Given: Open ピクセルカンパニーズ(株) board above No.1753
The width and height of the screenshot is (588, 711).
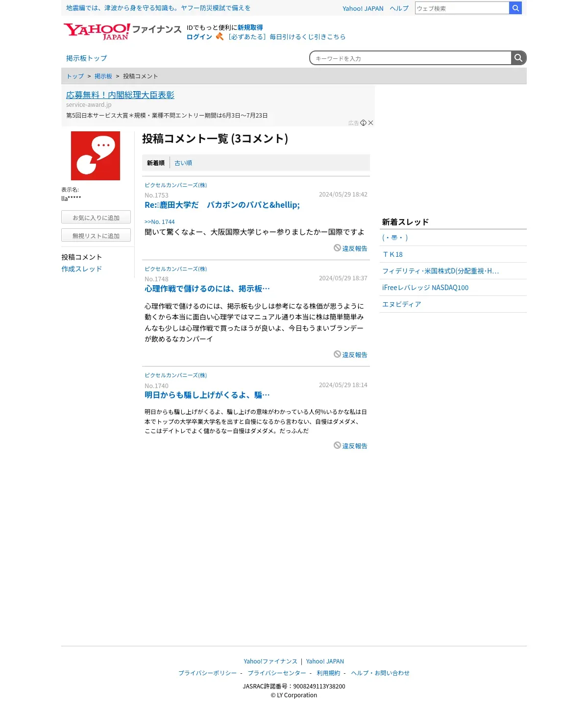Looking at the screenshot, I should (x=176, y=185).
